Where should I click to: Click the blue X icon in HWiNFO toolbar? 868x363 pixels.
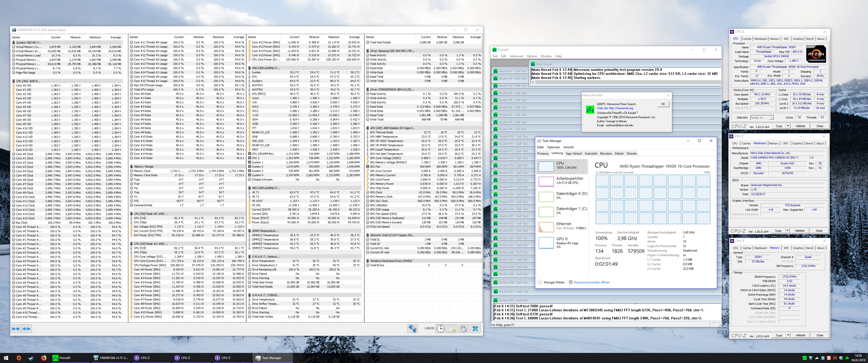[475, 329]
